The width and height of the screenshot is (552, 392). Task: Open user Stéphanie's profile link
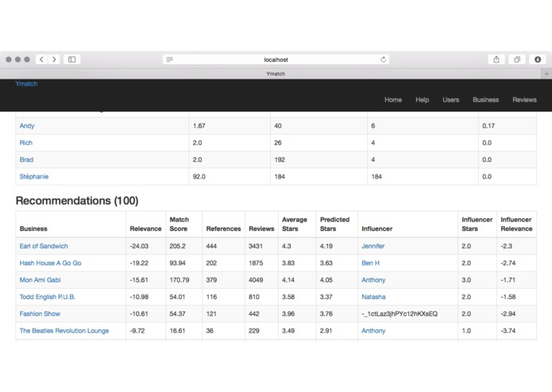point(34,176)
